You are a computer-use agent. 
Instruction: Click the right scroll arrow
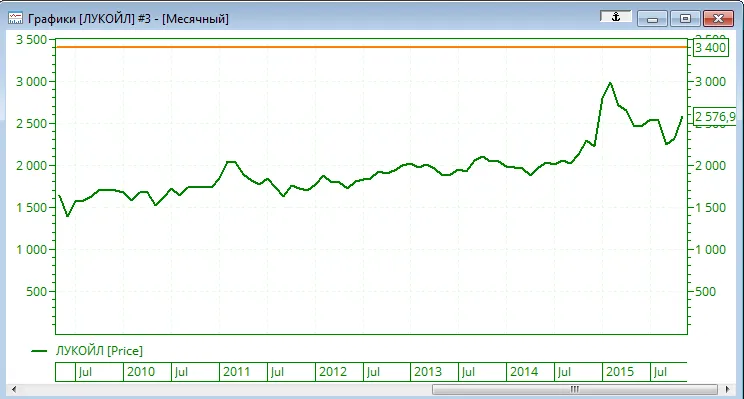coord(727,390)
